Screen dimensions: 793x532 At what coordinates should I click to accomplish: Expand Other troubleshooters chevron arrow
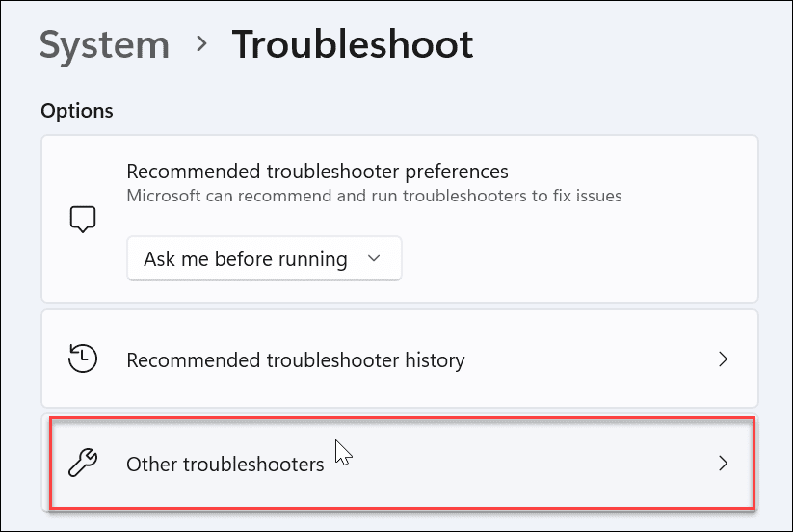[724, 464]
